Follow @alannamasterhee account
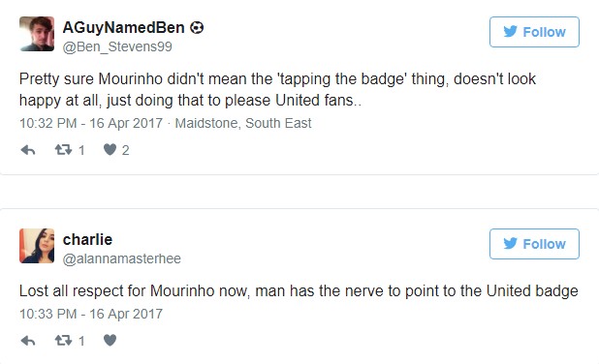The width and height of the screenshot is (599, 364). [x=534, y=244]
